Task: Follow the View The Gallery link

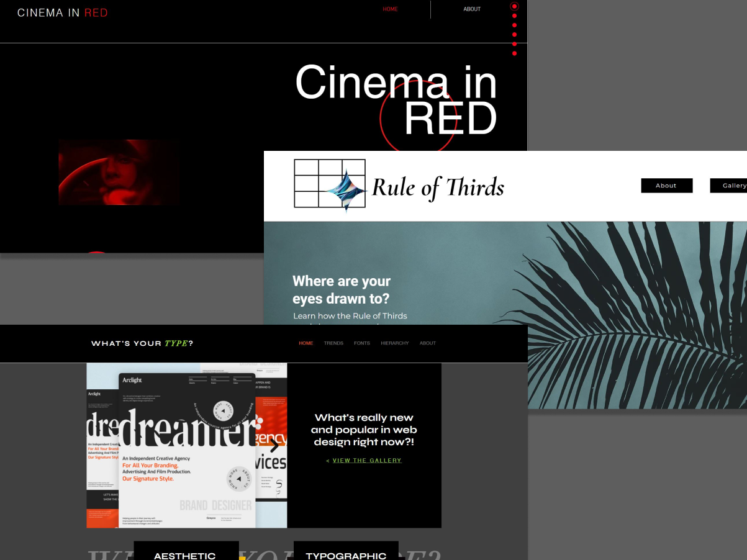Action: (x=367, y=461)
